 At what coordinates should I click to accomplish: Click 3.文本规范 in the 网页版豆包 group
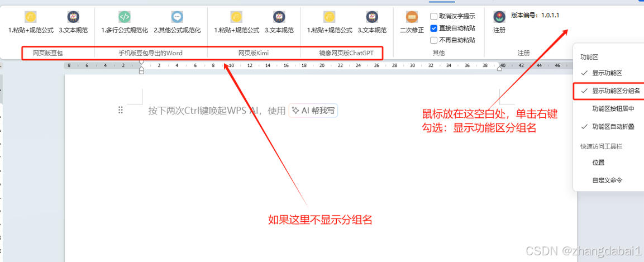(73, 22)
